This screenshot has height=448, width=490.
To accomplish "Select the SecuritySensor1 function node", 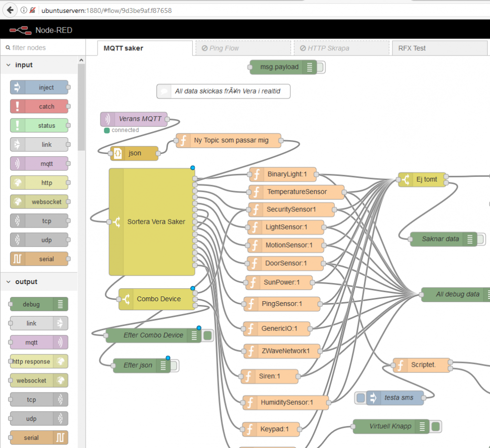I will point(291,209).
